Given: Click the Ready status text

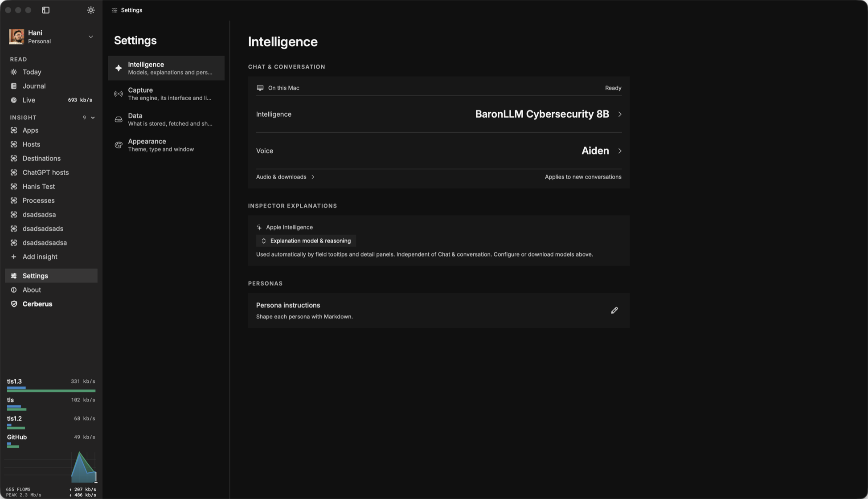Looking at the screenshot, I should pos(613,88).
